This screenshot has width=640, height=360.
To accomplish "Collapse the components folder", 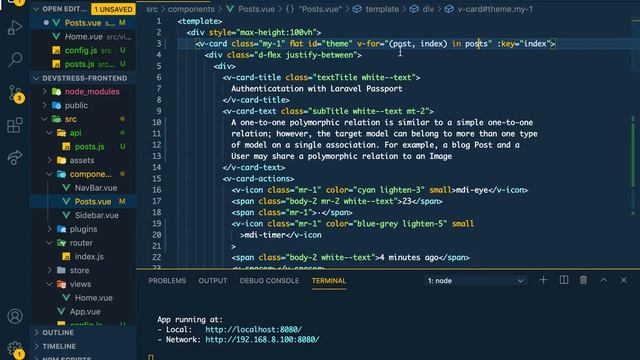I will 83,174.
